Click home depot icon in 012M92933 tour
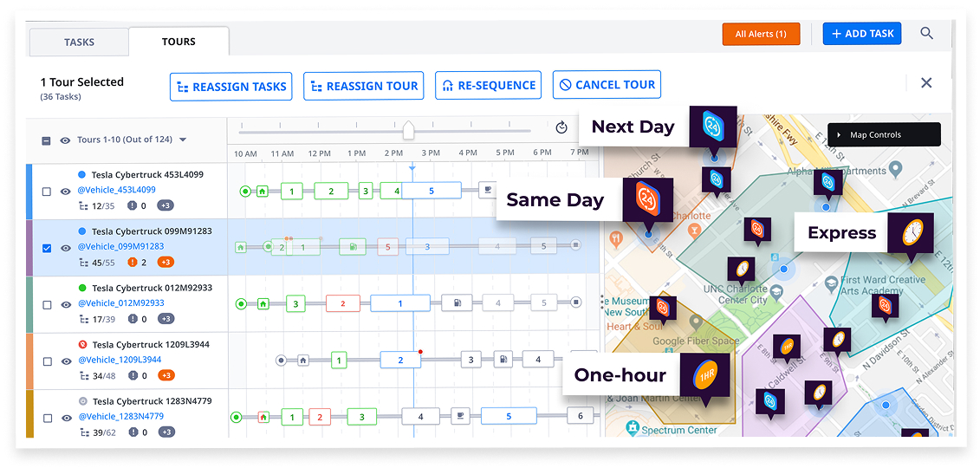This screenshot has height=468, width=980. point(263,303)
